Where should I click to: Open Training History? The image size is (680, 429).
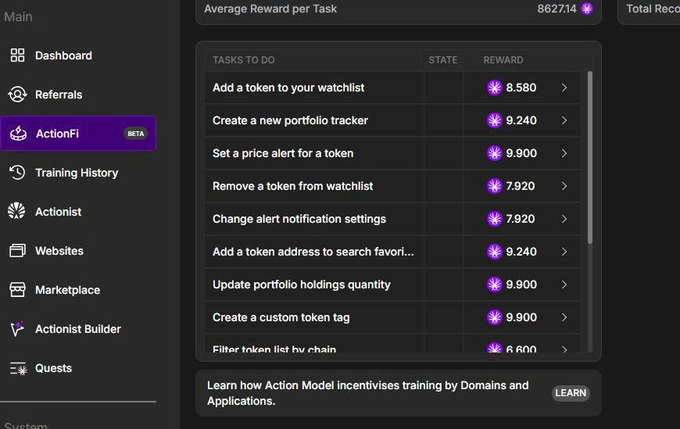(x=77, y=173)
